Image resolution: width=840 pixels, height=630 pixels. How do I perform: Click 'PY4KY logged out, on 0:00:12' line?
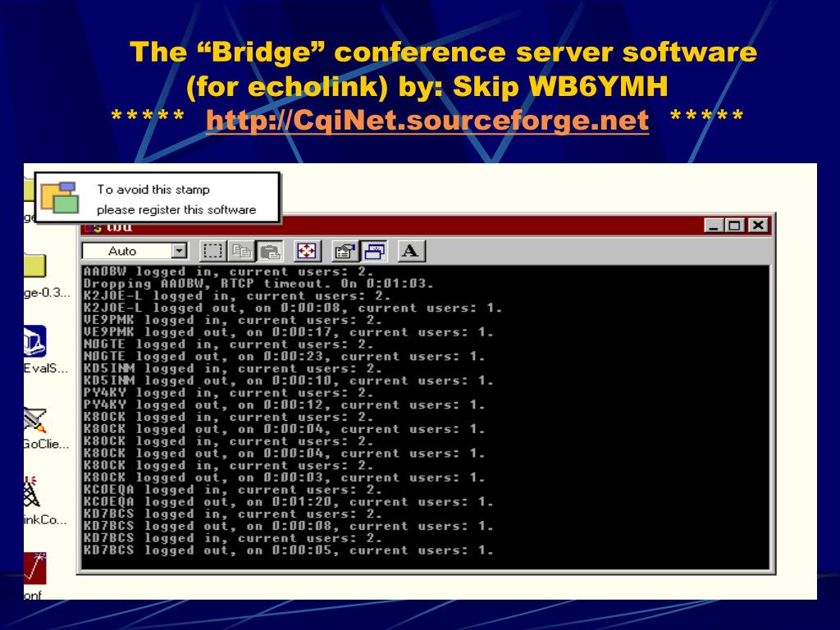(x=284, y=405)
